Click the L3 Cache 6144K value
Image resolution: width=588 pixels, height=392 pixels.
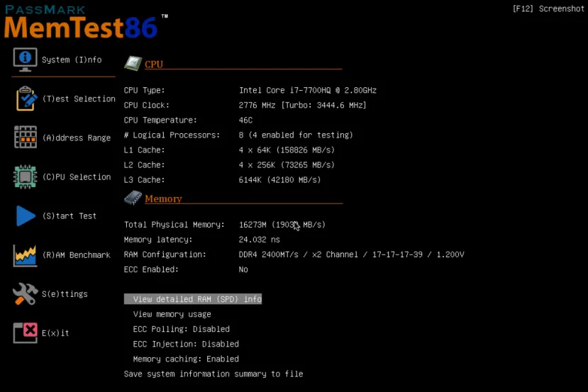pyautogui.click(x=279, y=180)
